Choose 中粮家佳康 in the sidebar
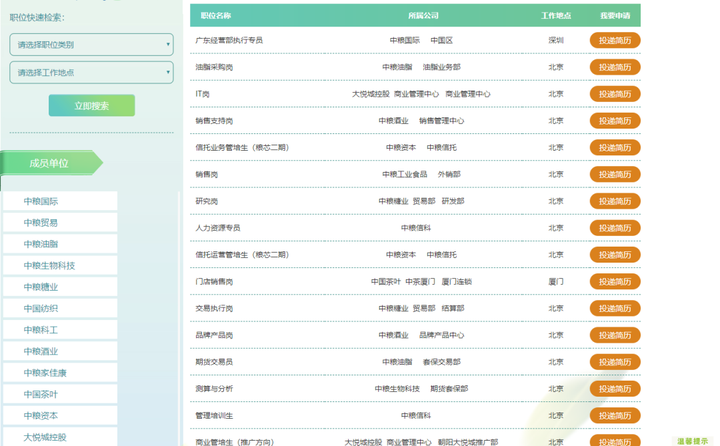 60,373
